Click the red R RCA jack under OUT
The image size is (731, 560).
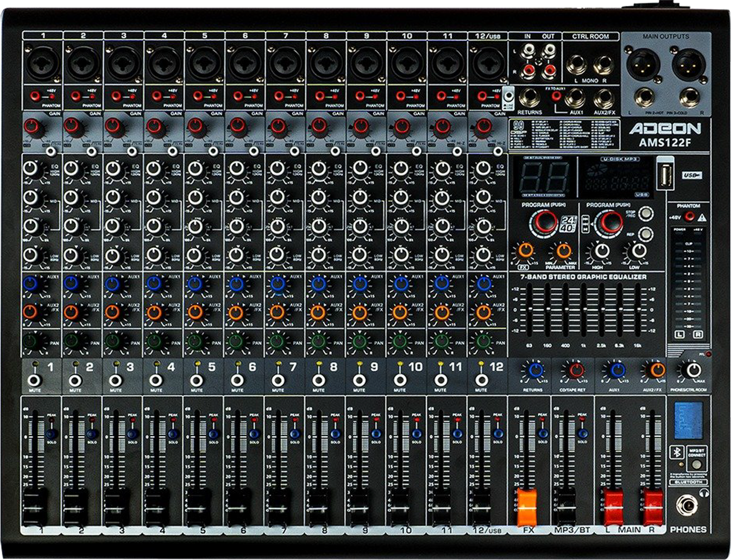click(549, 70)
